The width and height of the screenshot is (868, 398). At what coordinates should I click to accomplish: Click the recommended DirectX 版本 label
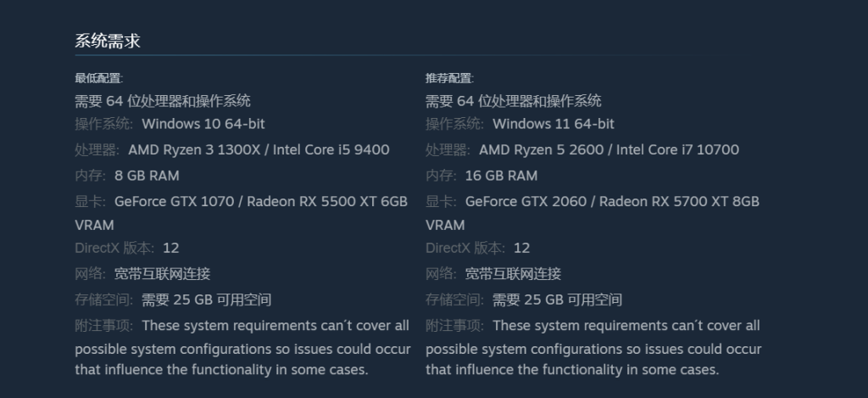[x=465, y=248]
